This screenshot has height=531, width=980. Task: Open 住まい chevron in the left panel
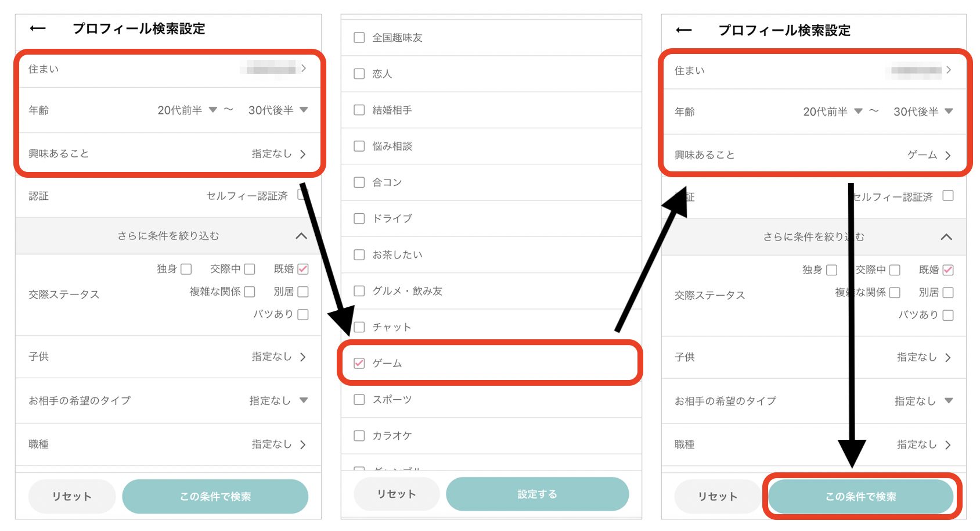pyautogui.click(x=303, y=69)
